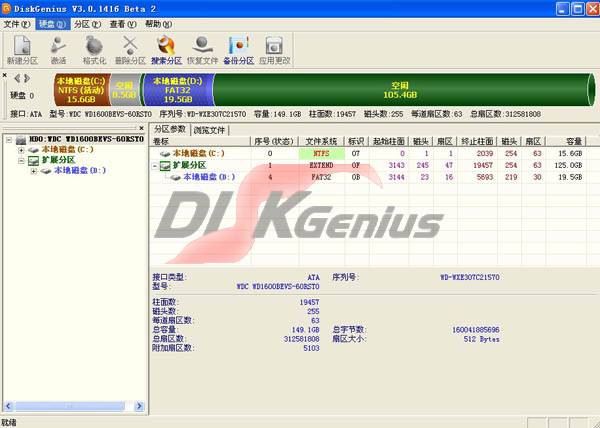Click the 备份分区 (backup partition) toolbar icon
600x428 pixels.
(x=238, y=50)
